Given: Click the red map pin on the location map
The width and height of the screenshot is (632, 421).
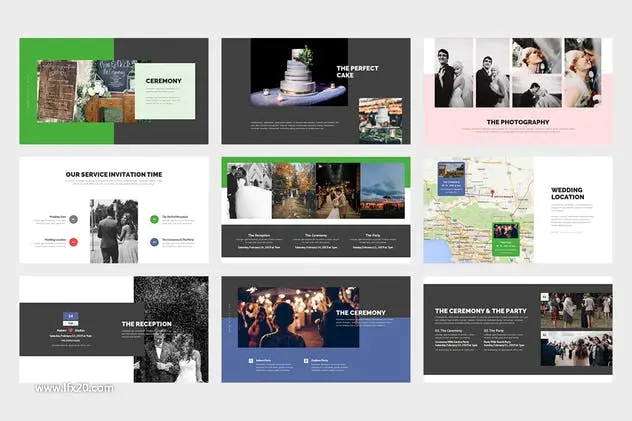Looking at the screenshot, I should click(x=492, y=193).
